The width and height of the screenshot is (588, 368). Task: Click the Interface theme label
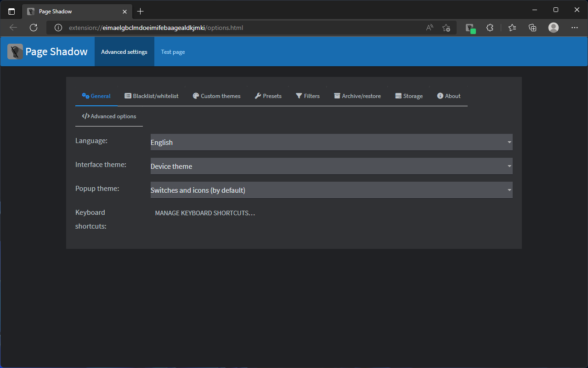[x=101, y=164]
